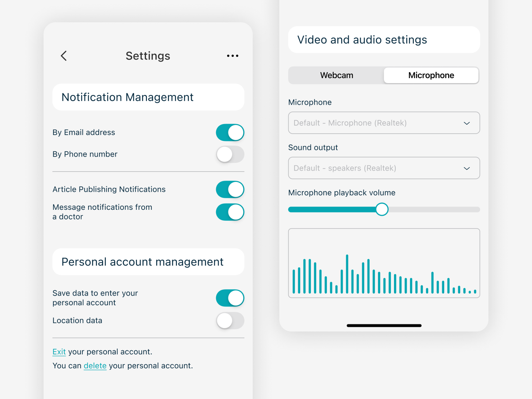This screenshot has height=399, width=532.
Task: Open the Default Microphone (Realtek) selector
Action: [x=384, y=123]
